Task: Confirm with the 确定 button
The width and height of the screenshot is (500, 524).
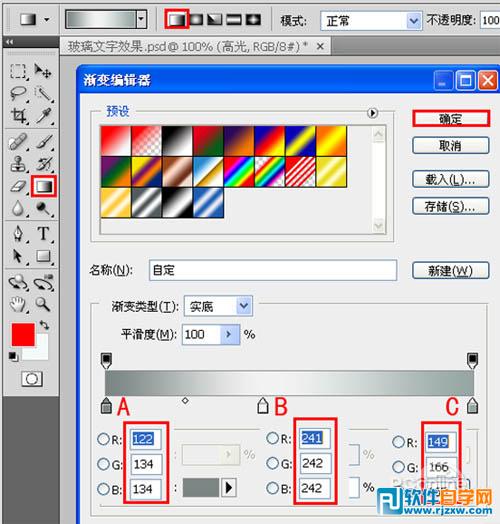Action: (x=451, y=119)
